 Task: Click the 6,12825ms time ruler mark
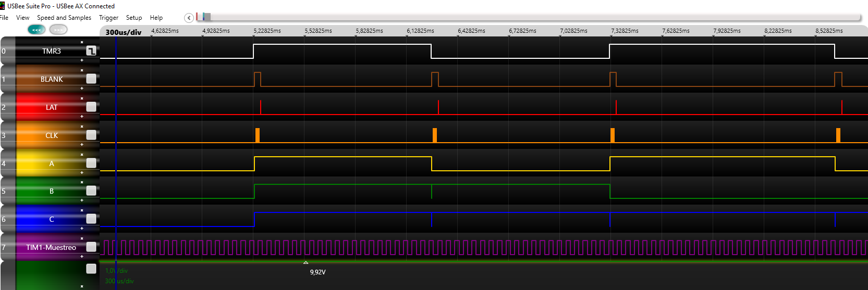(420, 31)
